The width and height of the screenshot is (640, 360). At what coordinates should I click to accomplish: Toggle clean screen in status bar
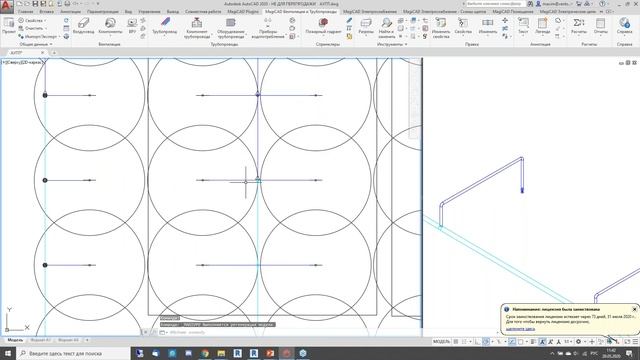click(x=627, y=342)
